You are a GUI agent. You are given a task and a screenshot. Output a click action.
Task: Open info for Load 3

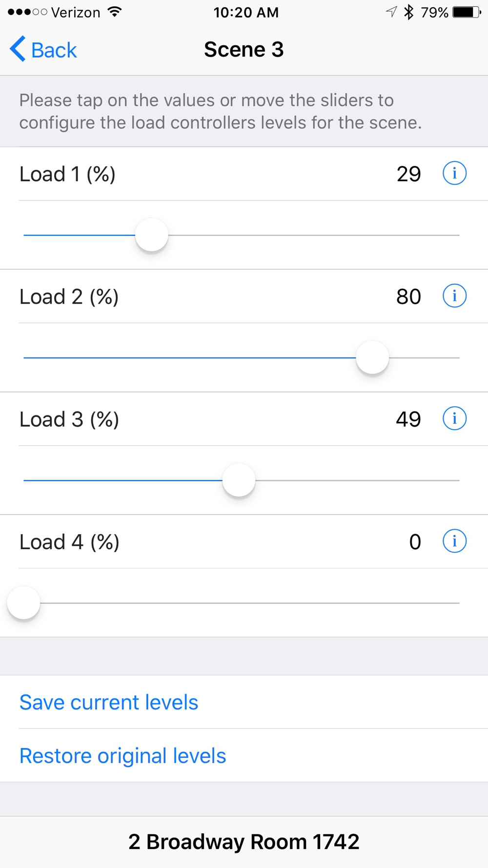[x=454, y=418]
